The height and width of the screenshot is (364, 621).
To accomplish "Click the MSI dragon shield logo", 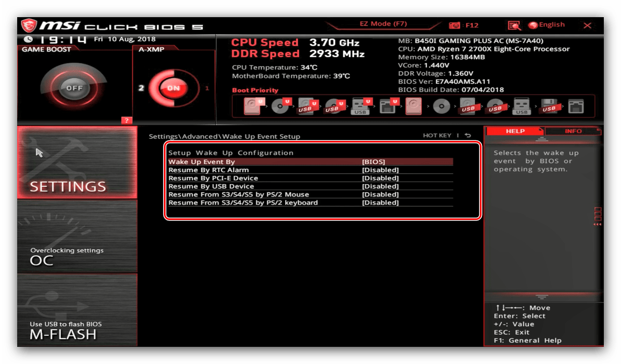I will [x=29, y=25].
